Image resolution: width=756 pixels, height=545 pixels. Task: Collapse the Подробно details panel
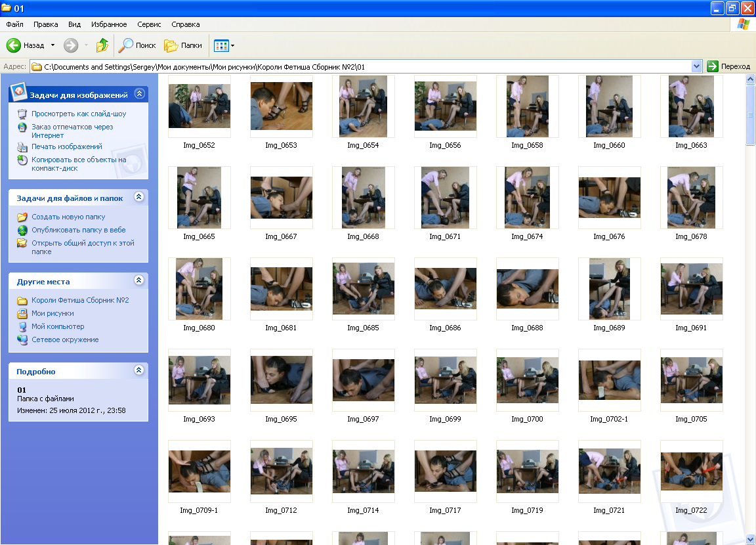139,370
